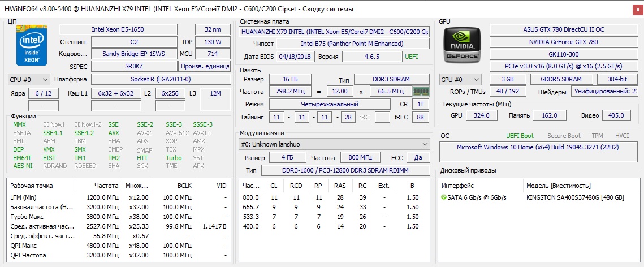Click the chipset Intel B75 field

[x=352, y=44]
